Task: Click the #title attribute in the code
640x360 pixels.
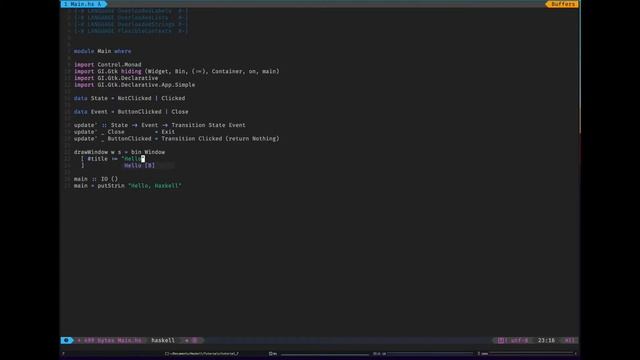Action: click(97, 159)
